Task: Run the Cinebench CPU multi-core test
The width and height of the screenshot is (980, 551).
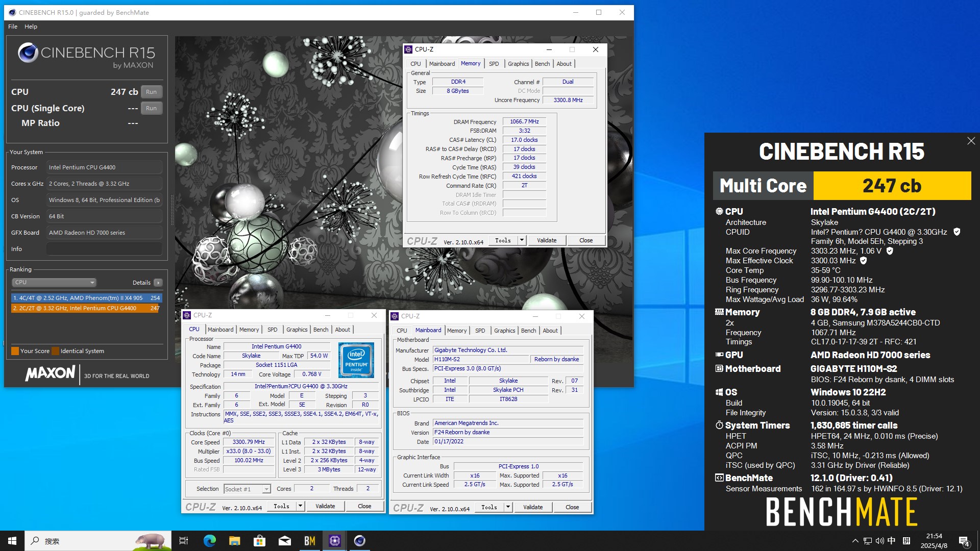Action: coord(151,92)
